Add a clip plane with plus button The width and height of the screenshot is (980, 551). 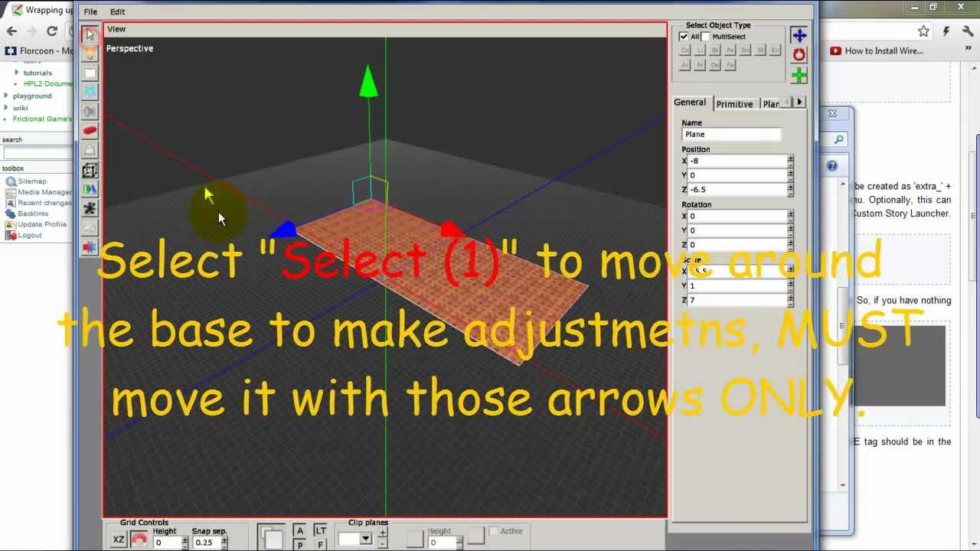pyautogui.click(x=383, y=533)
